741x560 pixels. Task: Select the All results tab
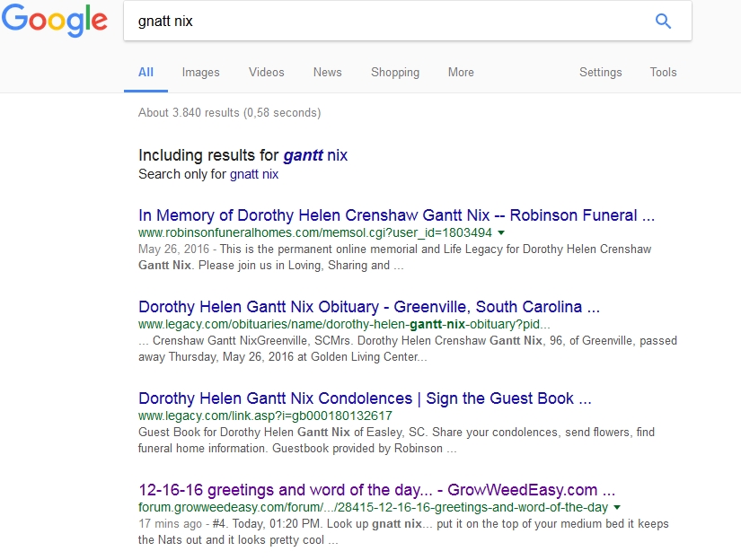tap(146, 73)
